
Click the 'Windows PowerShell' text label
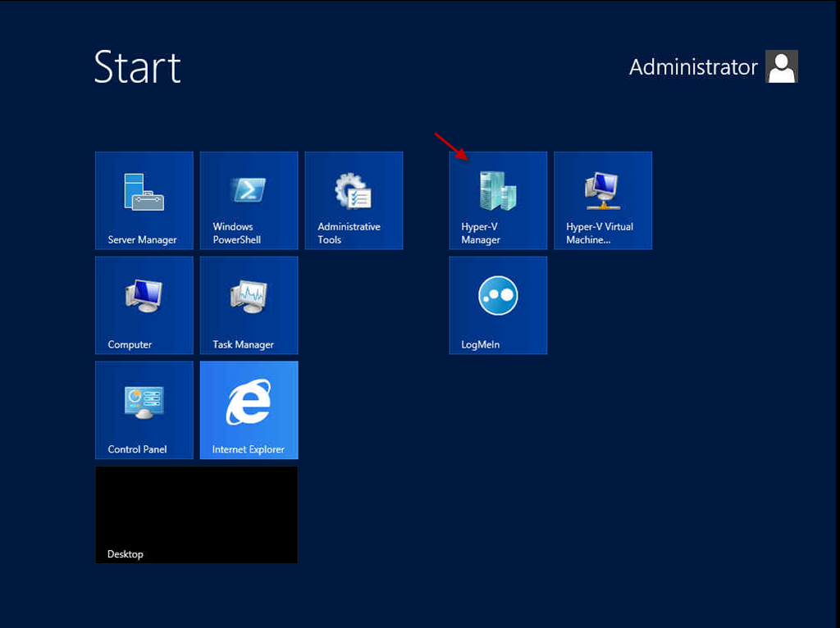pyautogui.click(x=236, y=234)
